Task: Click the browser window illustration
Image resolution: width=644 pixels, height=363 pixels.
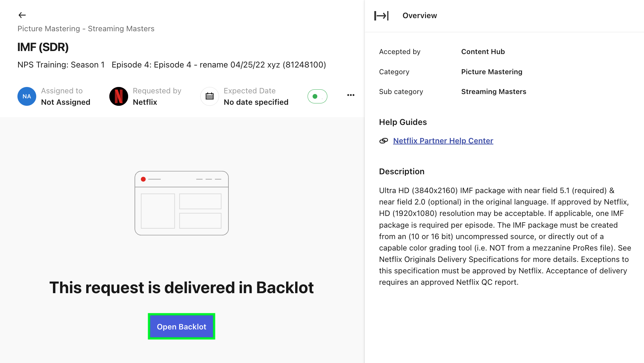Action: (x=181, y=203)
